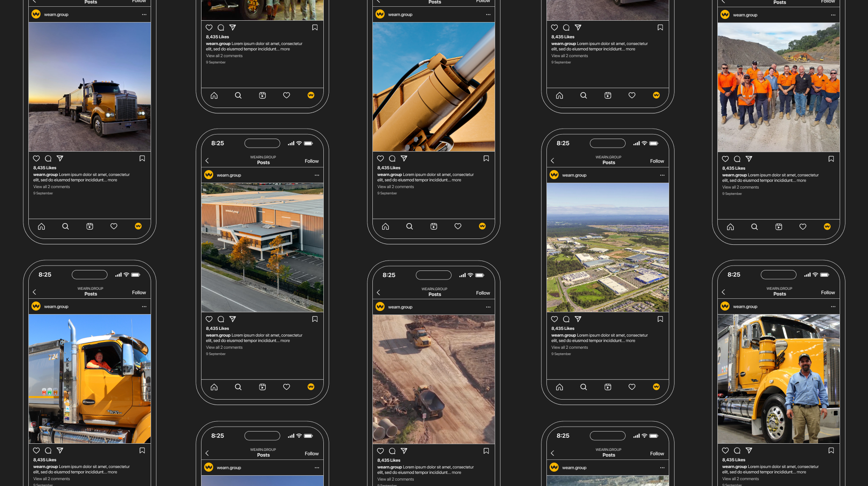Open search below the sunset truck post
The image size is (868, 486).
coord(66,226)
